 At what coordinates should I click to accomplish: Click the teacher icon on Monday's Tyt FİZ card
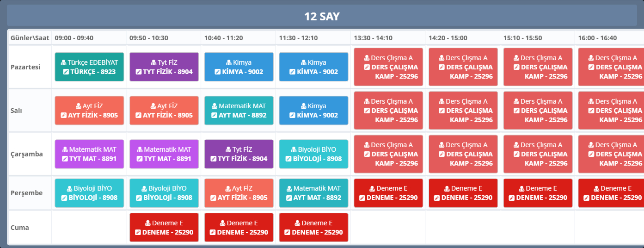(x=154, y=62)
